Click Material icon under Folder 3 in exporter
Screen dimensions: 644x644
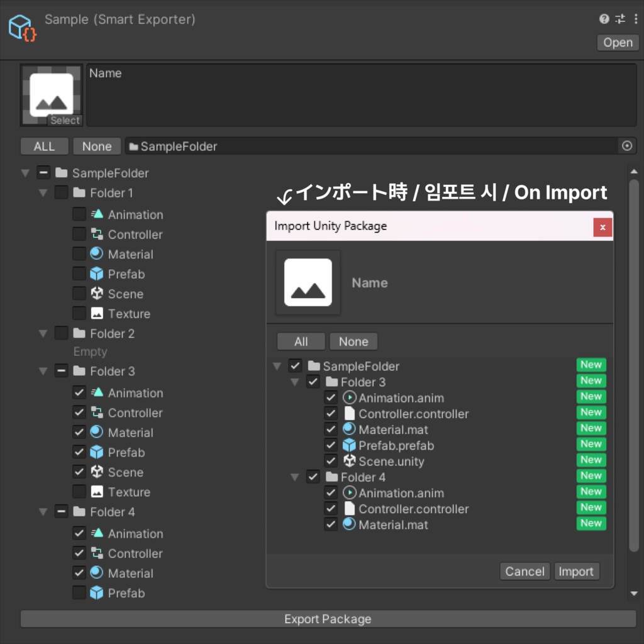[97, 432]
